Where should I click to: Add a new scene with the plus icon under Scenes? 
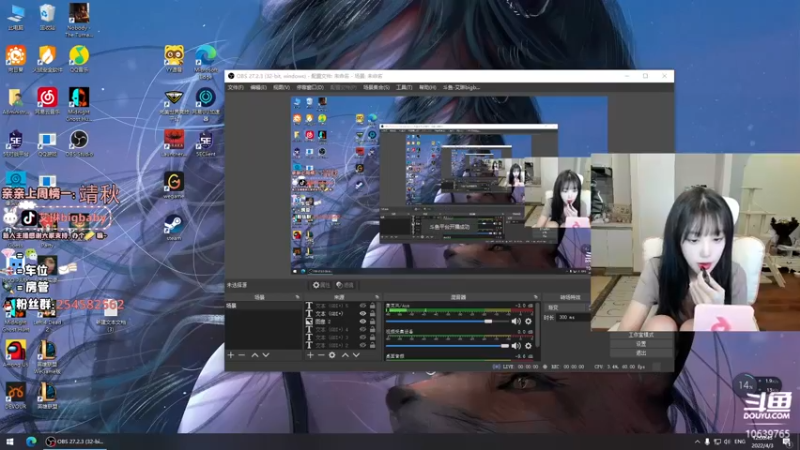tap(231, 355)
